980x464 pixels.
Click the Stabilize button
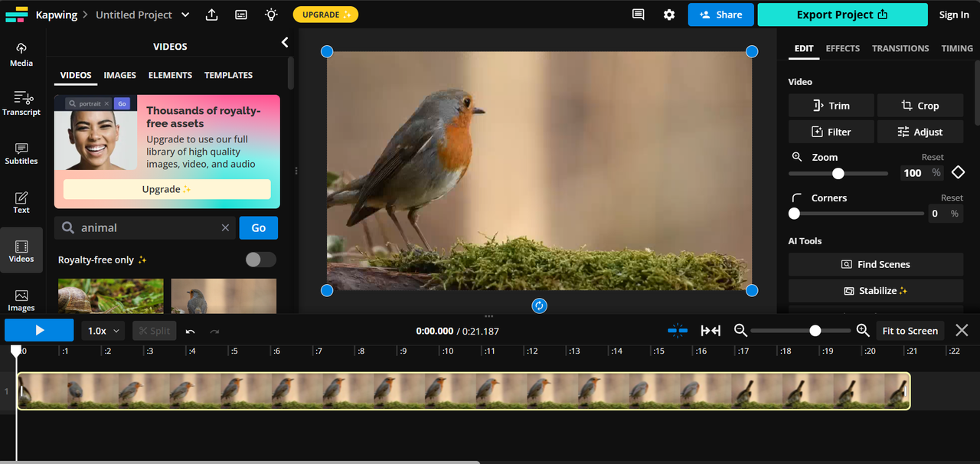pyautogui.click(x=876, y=291)
